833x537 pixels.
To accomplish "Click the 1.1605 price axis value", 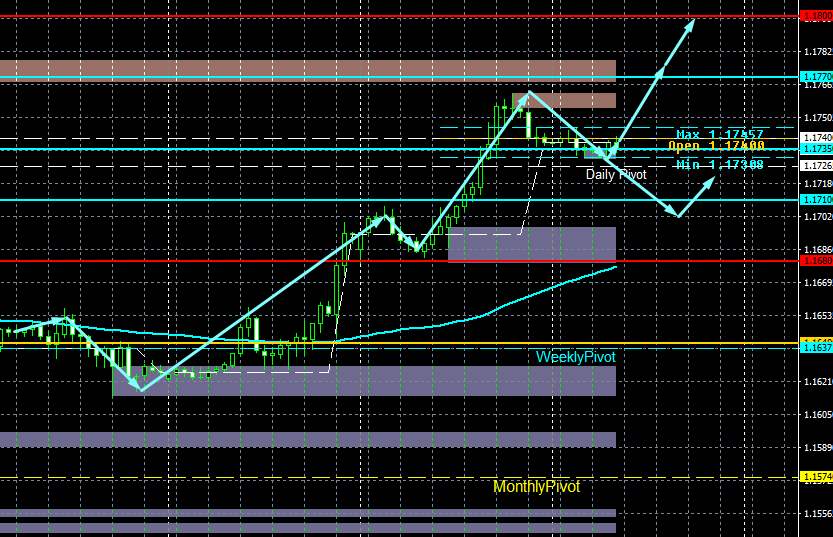I will point(818,414).
